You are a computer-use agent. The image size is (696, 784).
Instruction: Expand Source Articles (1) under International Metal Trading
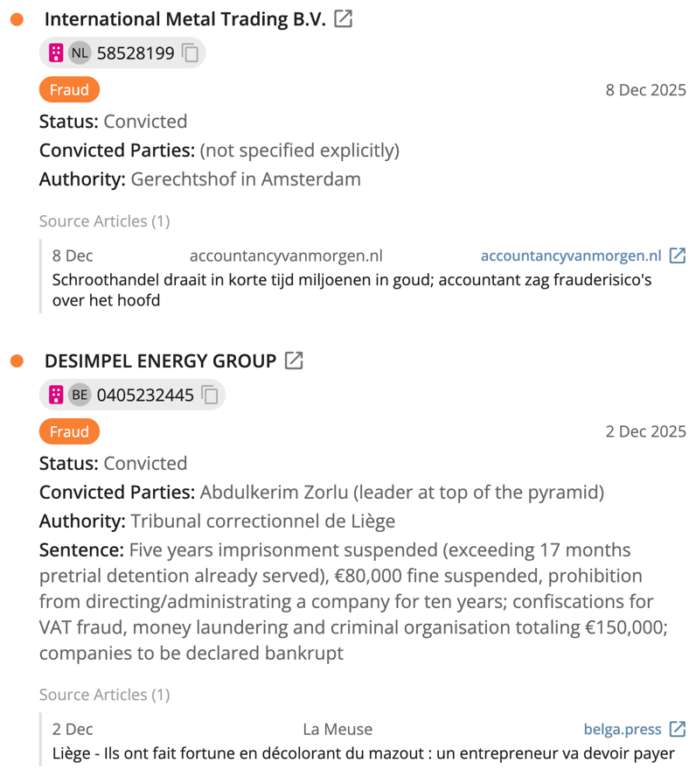104,221
